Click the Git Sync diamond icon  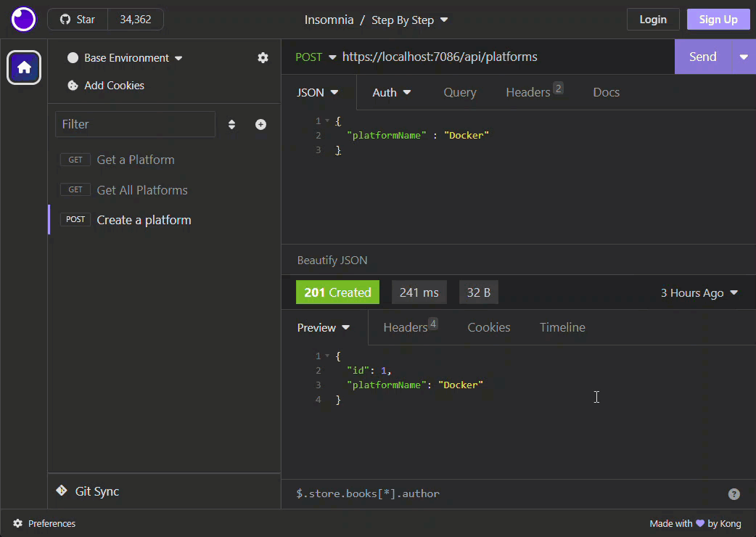pyautogui.click(x=62, y=491)
